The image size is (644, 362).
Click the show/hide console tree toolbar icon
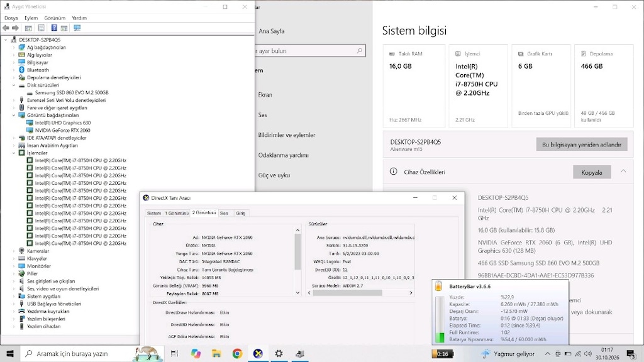point(28,28)
